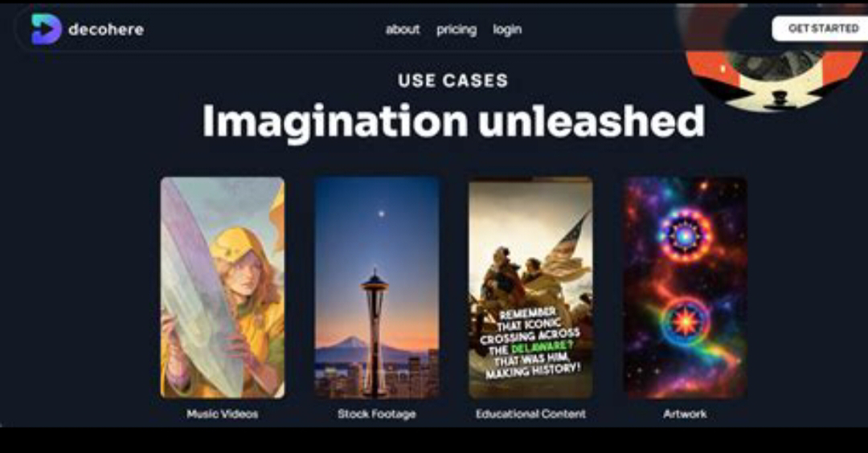Open the Music Videos thumbnail
Viewport: 868px width, 453px height.
coord(223,288)
